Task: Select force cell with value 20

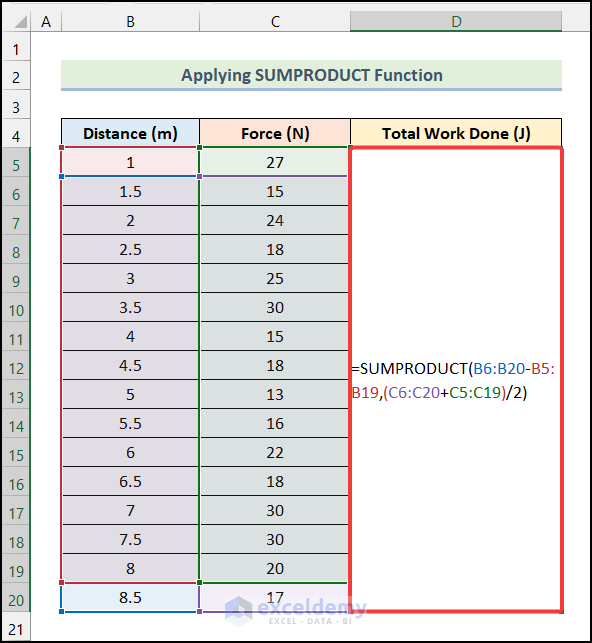Action: [275, 568]
